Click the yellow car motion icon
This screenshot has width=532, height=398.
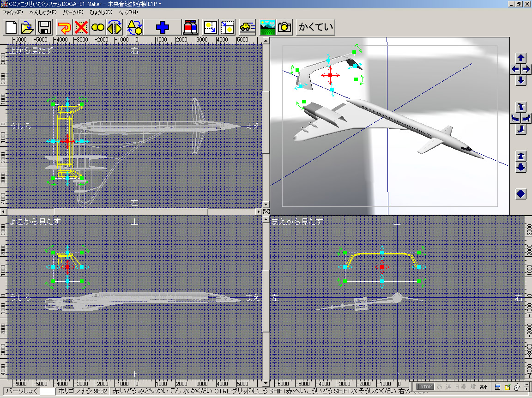[248, 27]
